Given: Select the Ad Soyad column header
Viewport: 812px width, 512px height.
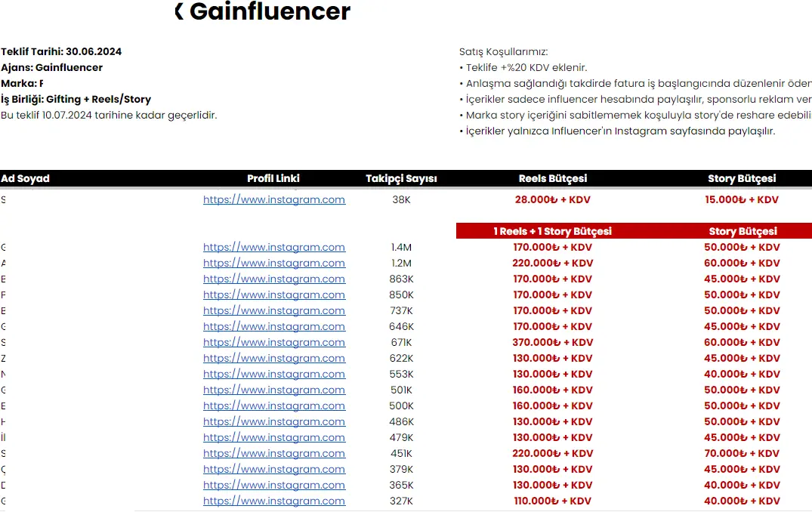Looking at the screenshot, I should coord(26,179).
